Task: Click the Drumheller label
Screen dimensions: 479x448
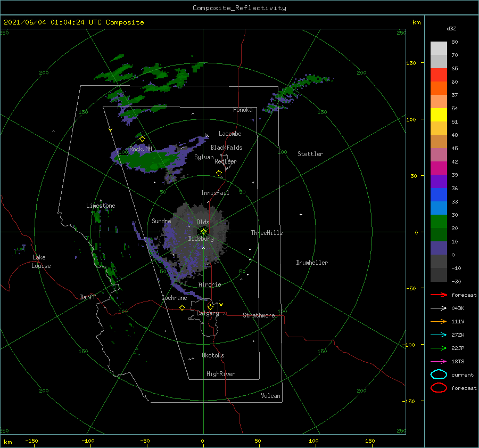Action: [x=312, y=263]
